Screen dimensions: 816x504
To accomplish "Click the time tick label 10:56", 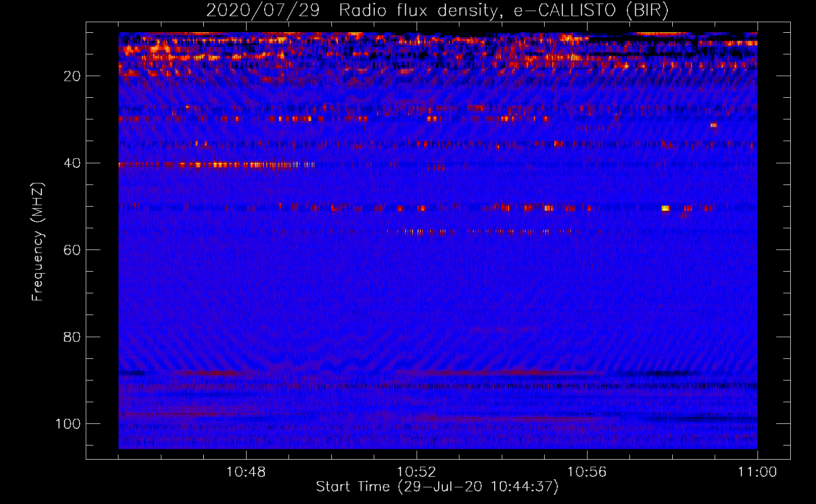I will coord(587,472).
